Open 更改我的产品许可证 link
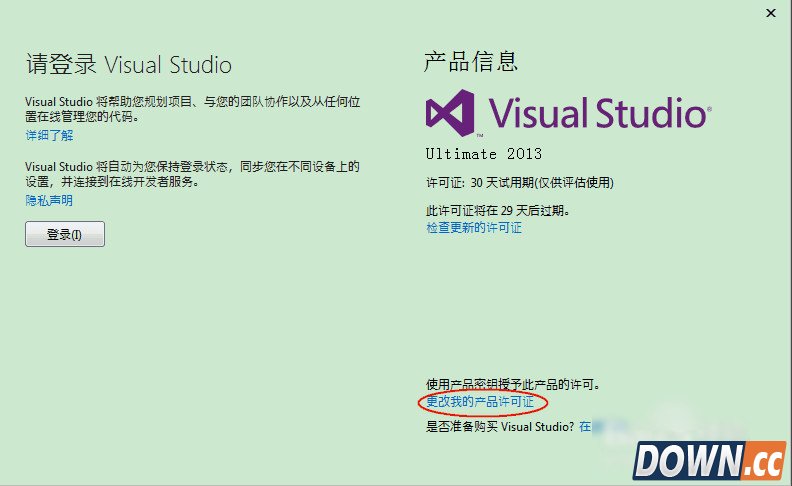This screenshot has height=486, width=792. tap(480, 402)
